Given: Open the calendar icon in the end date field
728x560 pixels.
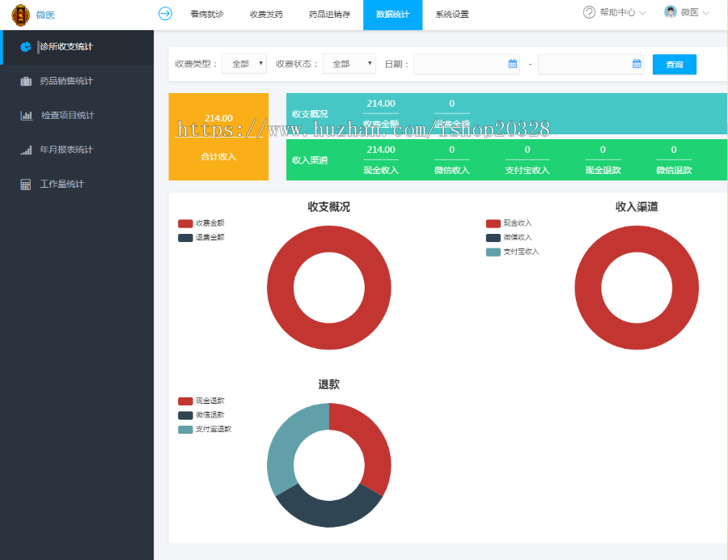Looking at the screenshot, I should (x=636, y=63).
